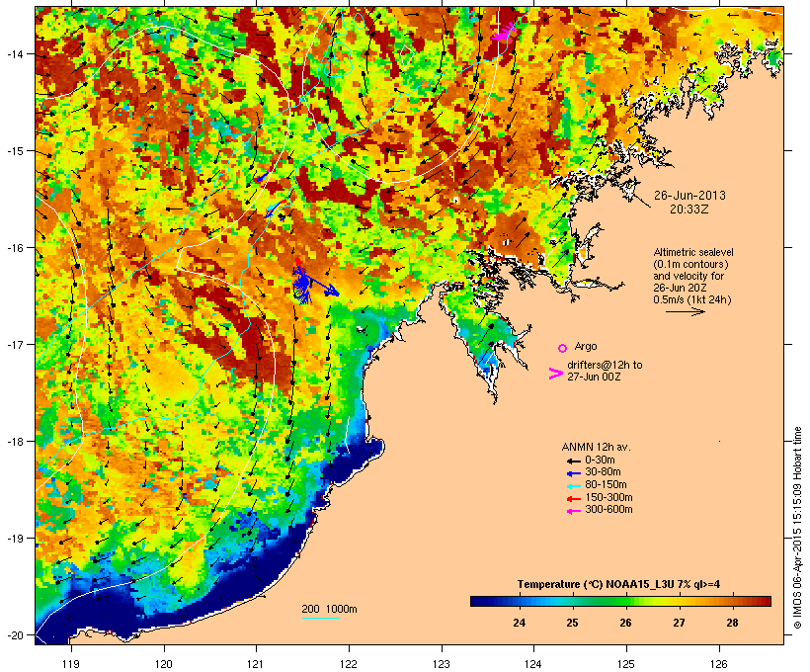This screenshot has height=672, width=810.
Task: Click the 200 1000m isobath label
Action: point(329,609)
